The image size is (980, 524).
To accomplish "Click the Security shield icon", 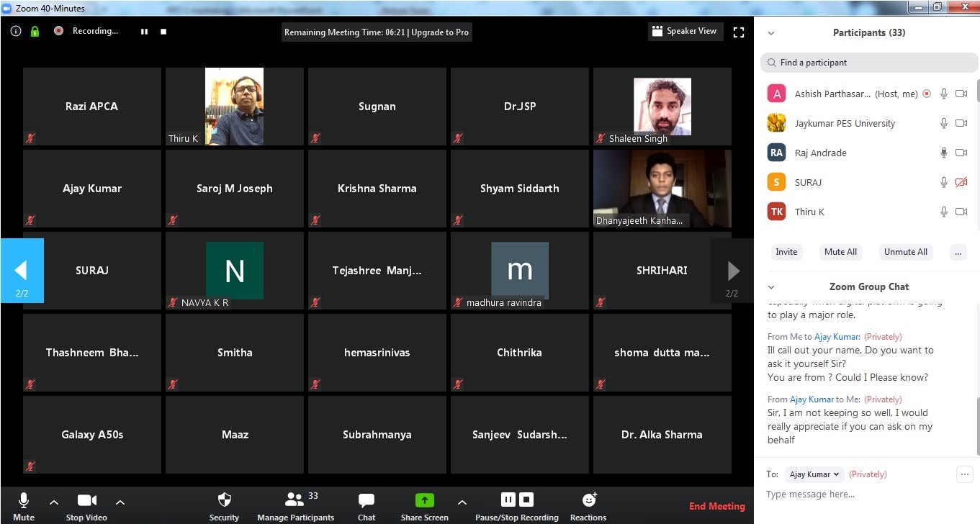I will click(224, 500).
